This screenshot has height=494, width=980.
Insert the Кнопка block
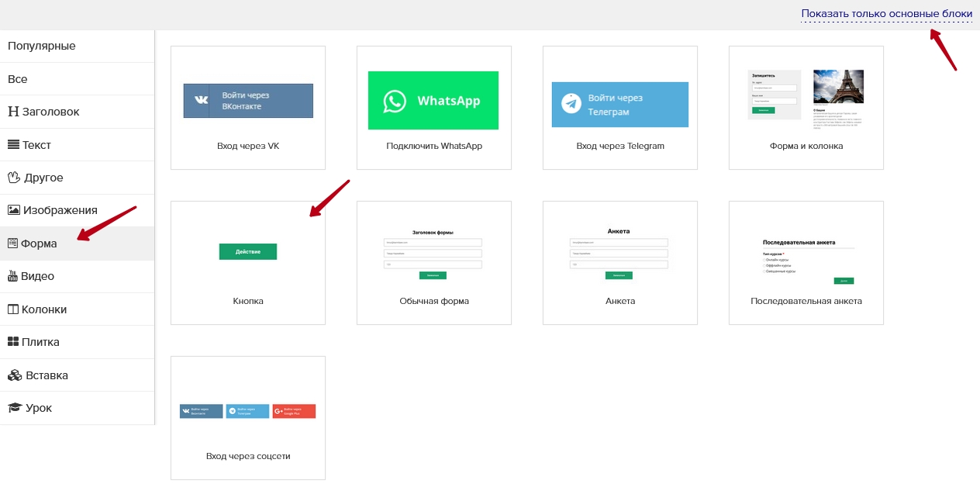pos(248,263)
